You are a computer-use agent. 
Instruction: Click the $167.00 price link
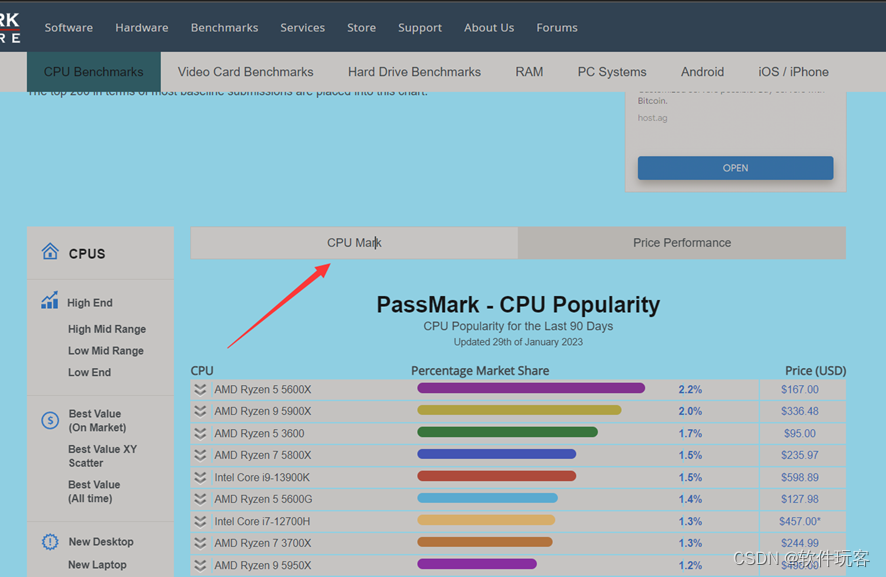(x=800, y=389)
